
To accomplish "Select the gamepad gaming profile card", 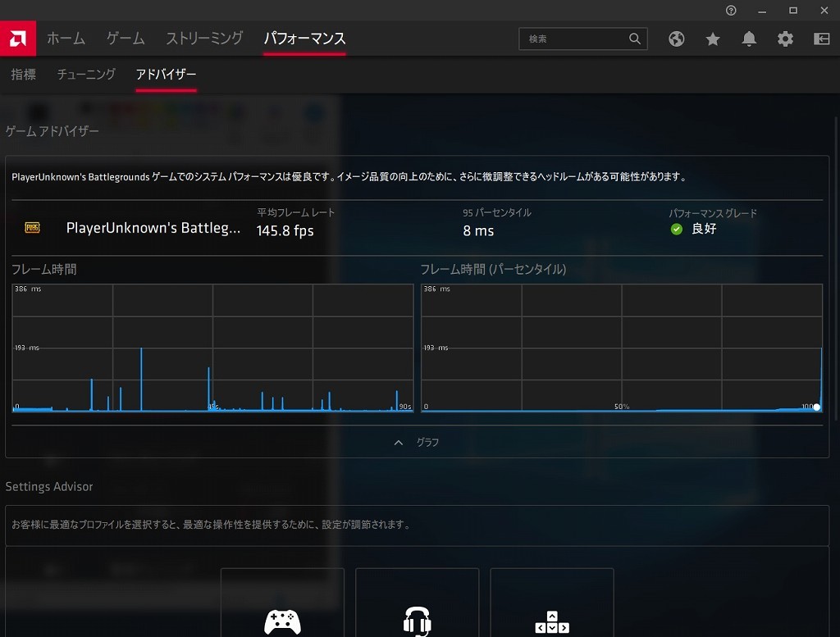I will tap(282, 603).
